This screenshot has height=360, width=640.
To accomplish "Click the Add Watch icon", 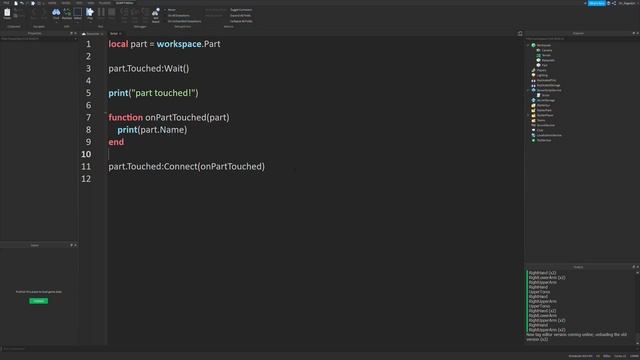I will pyautogui.click(x=156, y=15).
